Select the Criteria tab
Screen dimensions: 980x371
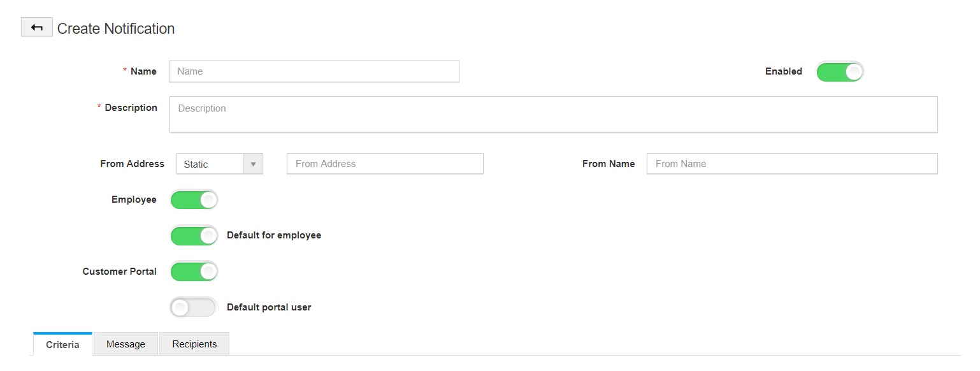point(62,344)
